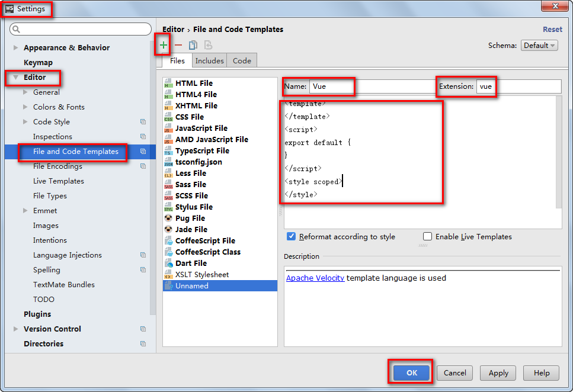Click the Apply button
573x392 pixels.
(498, 372)
